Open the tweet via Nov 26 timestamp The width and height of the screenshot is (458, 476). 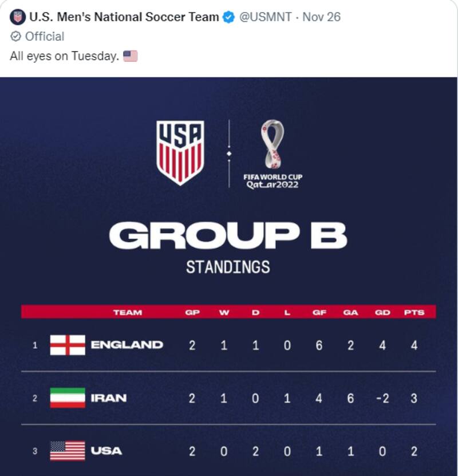click(x=321, y=17)
